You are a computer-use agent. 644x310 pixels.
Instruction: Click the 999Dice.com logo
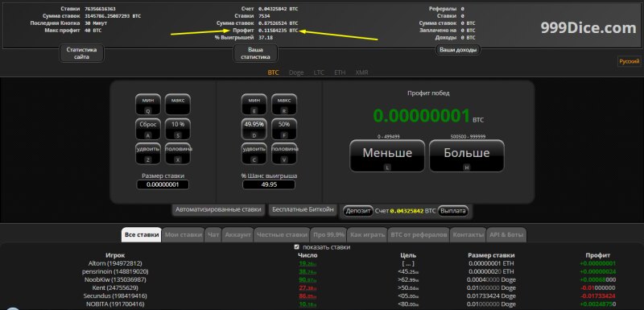[x=588, y=27]
